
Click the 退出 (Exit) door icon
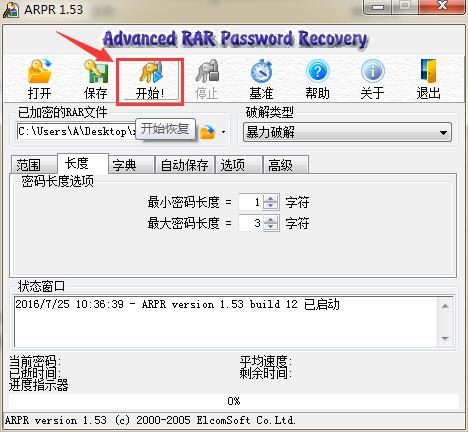429,79
